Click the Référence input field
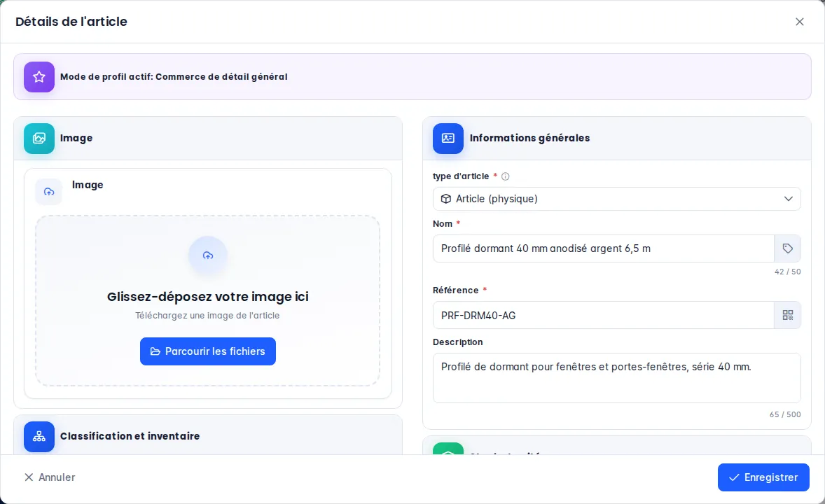Viewport: 825px width, 504px height. tap(604, 315)
